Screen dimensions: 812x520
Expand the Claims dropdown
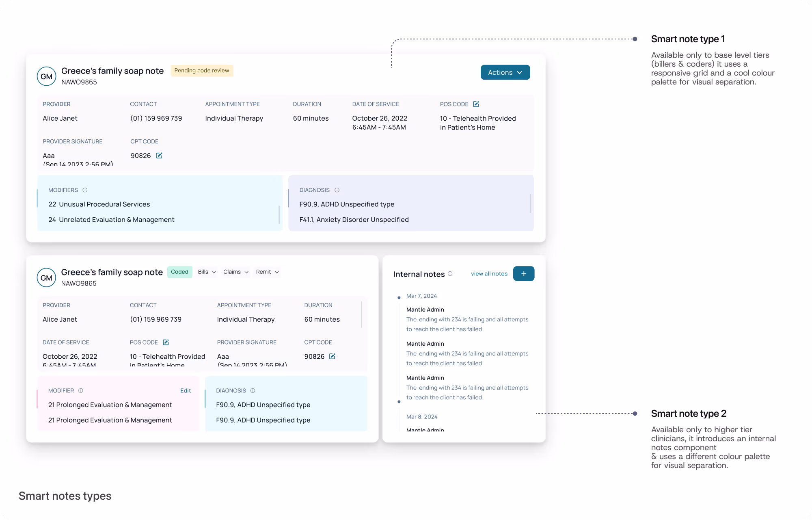click(235, 272)
